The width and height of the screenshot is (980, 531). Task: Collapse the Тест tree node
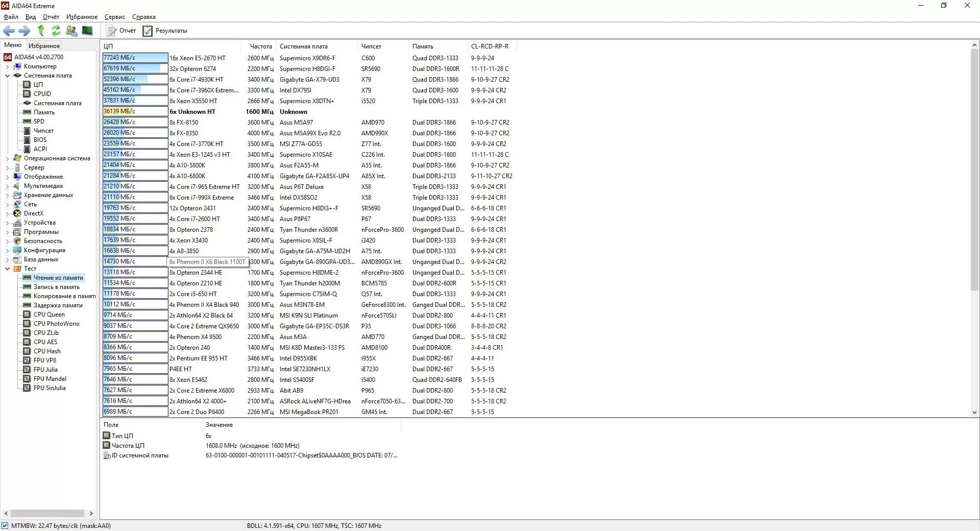pyautogui.click(x=7, y=269)
